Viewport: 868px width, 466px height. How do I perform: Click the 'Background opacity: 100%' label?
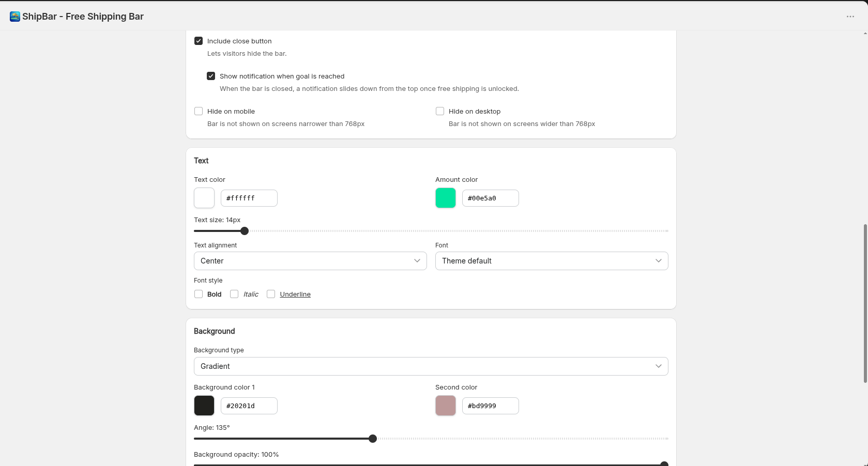236,455
